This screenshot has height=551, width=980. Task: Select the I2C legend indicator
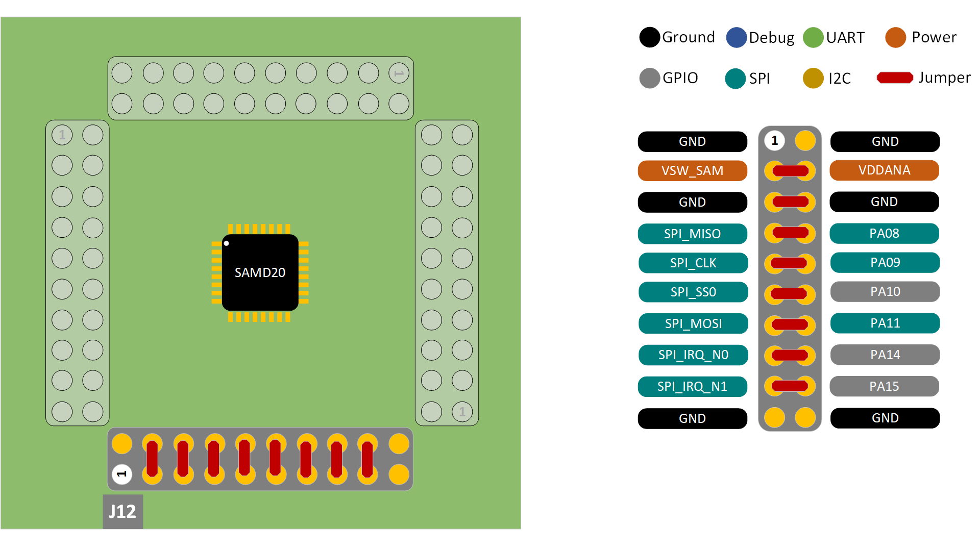[x=813, y=78]
